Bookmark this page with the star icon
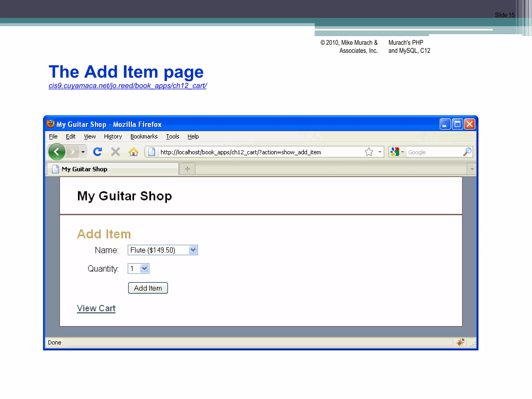The width and height of the screenshot is (532, 399). tap(369, 152)
